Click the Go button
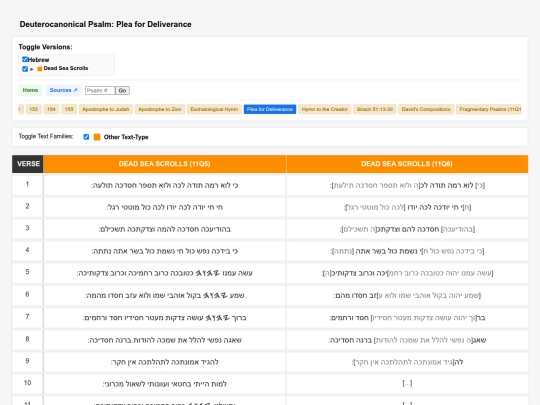Image resolution: width=540 pixels, height=405 pixels. tap(122, 91)
